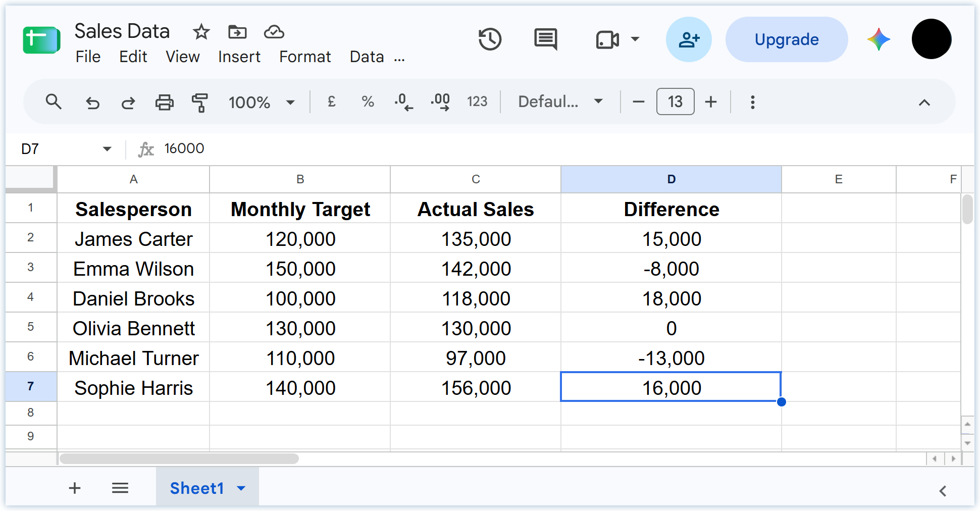Open the comments panel icon
This screenshot has height=511, width=980.
[x=546, y=39]
